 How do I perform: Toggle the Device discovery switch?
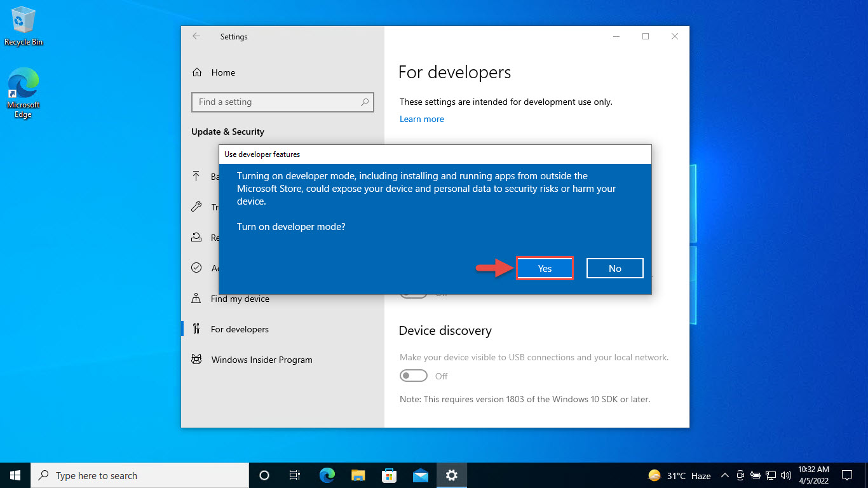414,376
